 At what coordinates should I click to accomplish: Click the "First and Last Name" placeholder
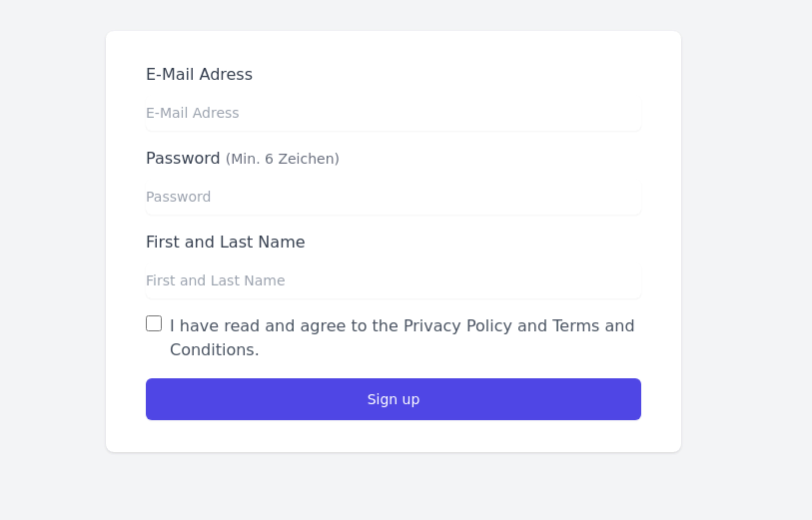pos(216,280)
